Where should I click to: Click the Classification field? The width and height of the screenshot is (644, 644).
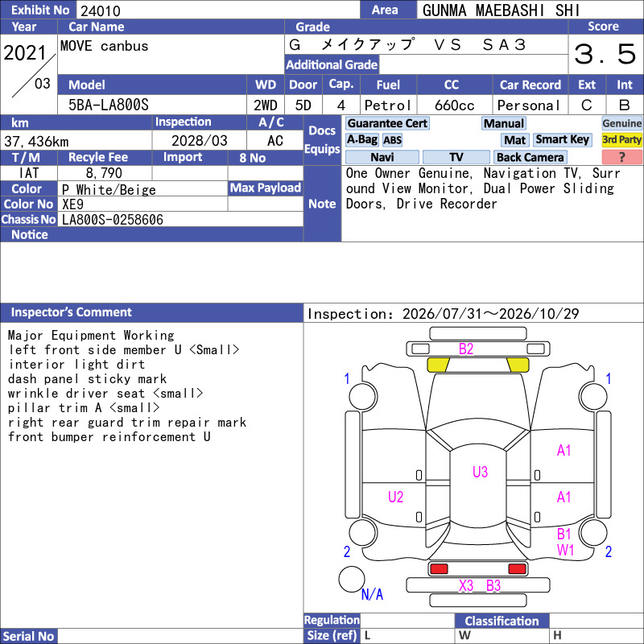pyautogui.click(x=596, y=621)
